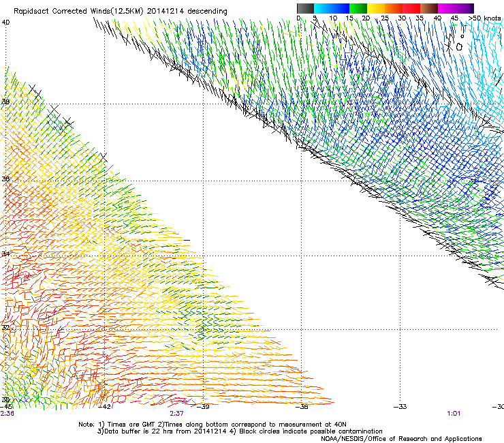This screenshot has height=443, width=504.
Task: Click the longitude label '-39'
Action: 202,407
